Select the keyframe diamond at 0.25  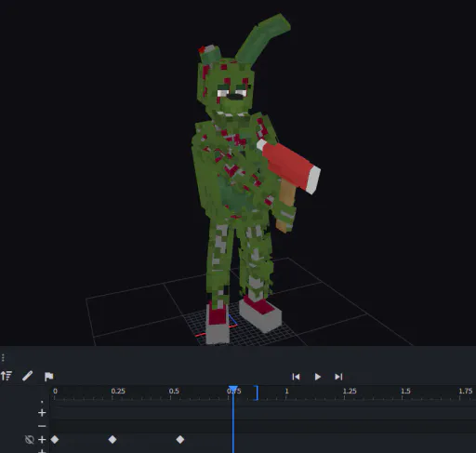(x=112, y=439)
